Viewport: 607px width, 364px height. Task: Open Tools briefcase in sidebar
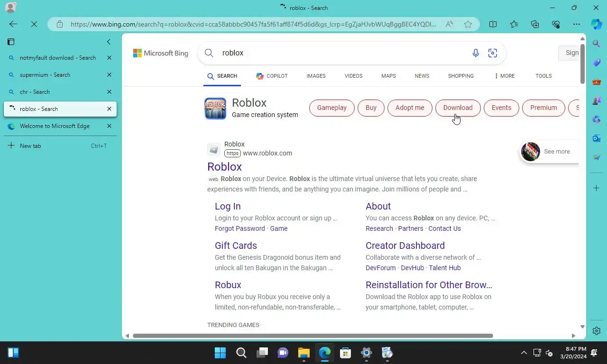point(597,82)
